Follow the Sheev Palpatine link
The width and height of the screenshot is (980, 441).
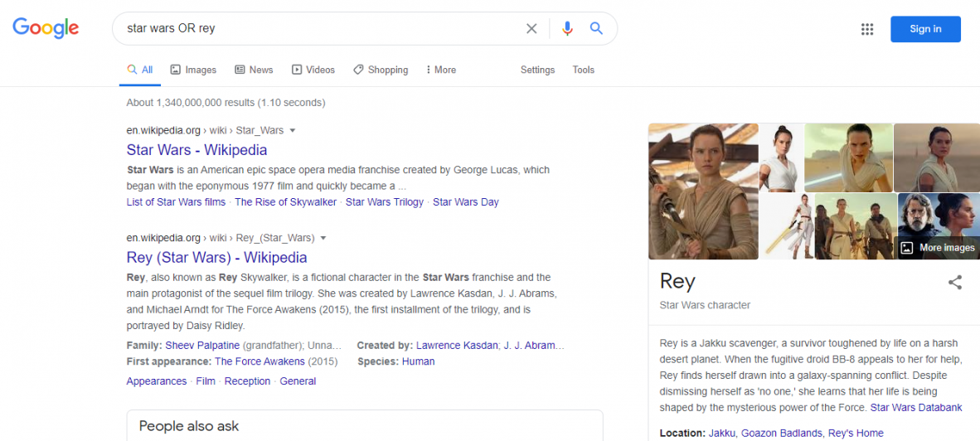[202, 346]
